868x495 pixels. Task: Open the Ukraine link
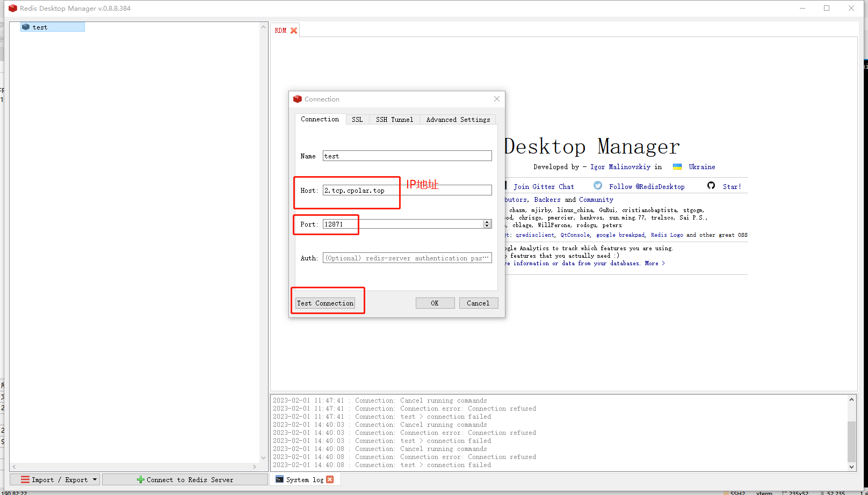coord(702,167)
